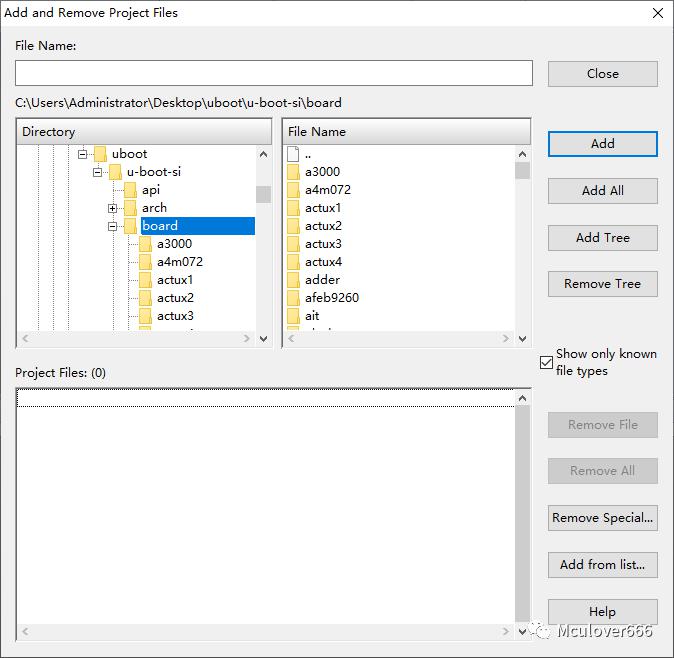This screenshot has width=674, height=658.
Task: Click the board folder icon in Directory tree
Action: pyautogui.click(x=130, y=226)
